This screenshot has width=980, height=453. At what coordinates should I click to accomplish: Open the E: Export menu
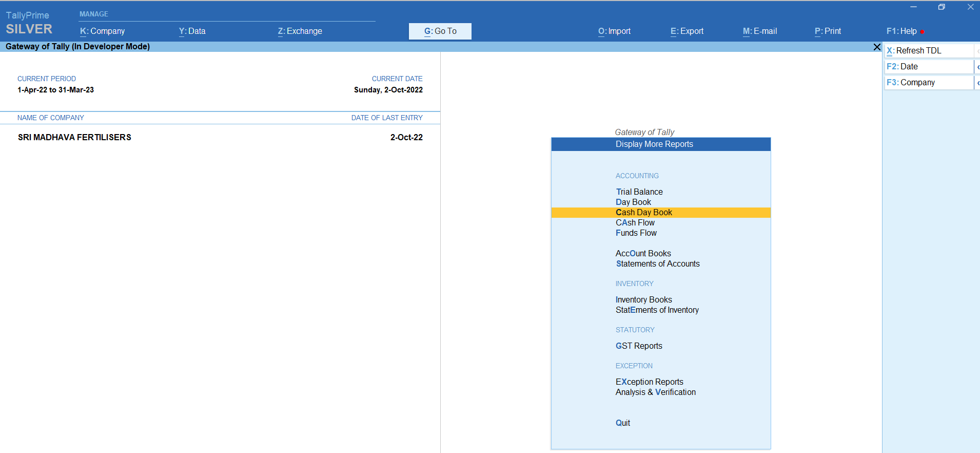(x=687, y=31)
